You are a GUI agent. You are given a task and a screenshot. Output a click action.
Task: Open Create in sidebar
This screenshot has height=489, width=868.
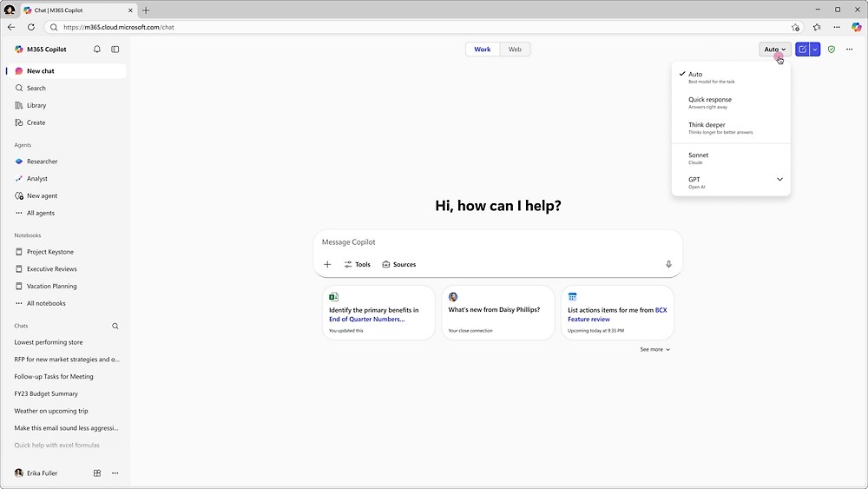[x=67, y=122]
